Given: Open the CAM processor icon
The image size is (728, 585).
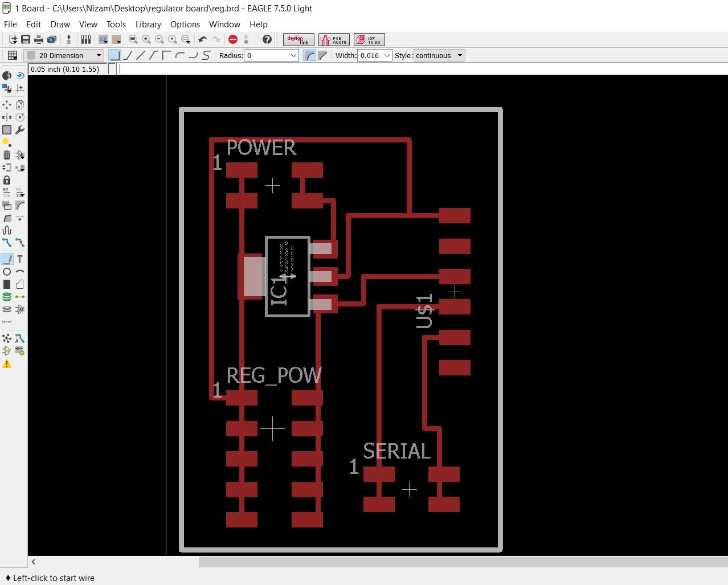Looking at the screenshot, I should (52, 39).
